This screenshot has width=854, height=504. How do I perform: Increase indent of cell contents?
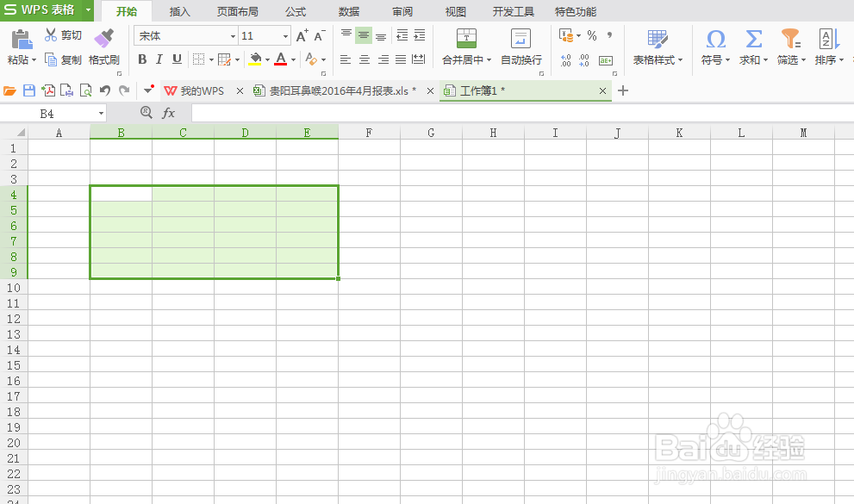pos(420,35)
